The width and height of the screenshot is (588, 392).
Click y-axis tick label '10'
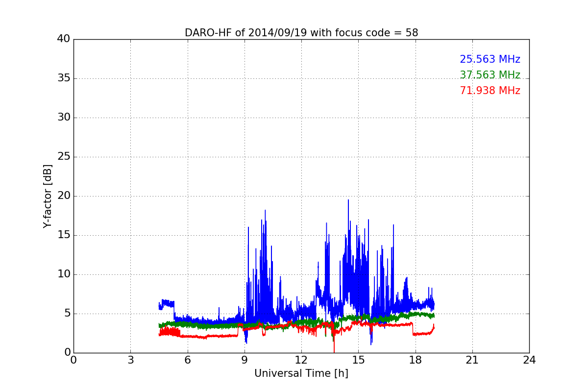pos(64,274)
